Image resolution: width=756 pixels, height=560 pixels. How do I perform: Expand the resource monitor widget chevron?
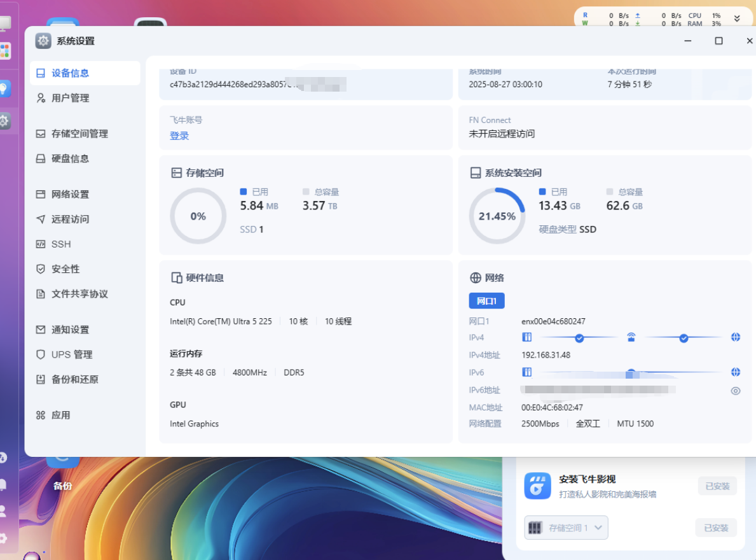coord(737,19)
